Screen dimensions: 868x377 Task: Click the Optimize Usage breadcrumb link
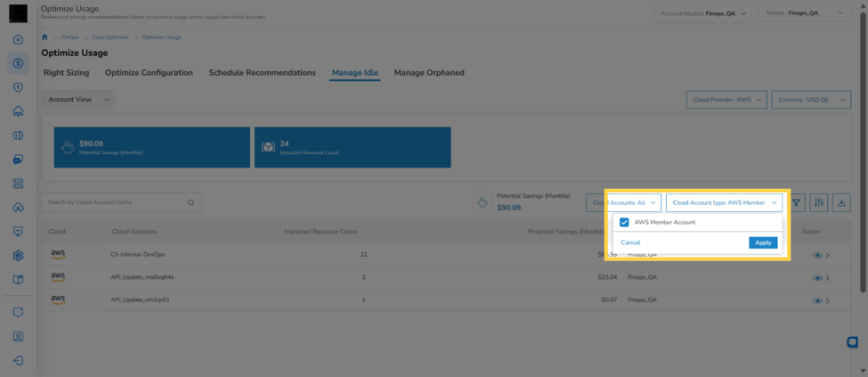162,37
